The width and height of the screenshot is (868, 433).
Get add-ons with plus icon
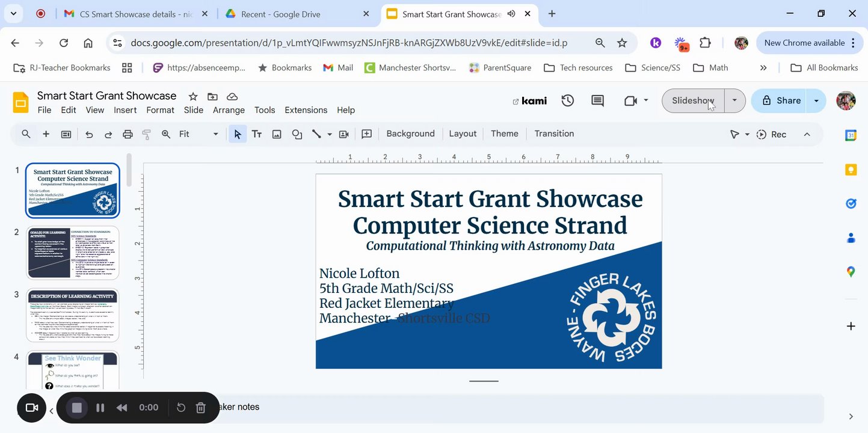click(851, 326)
